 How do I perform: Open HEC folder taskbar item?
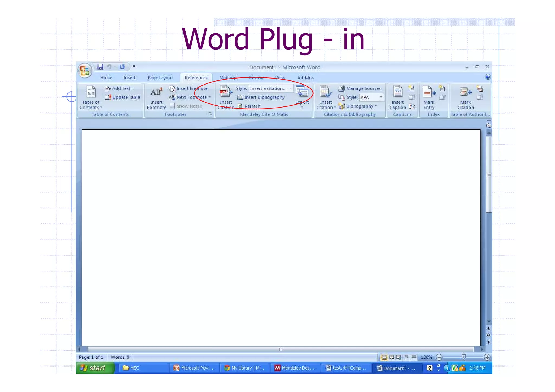[x=143, y=368]
